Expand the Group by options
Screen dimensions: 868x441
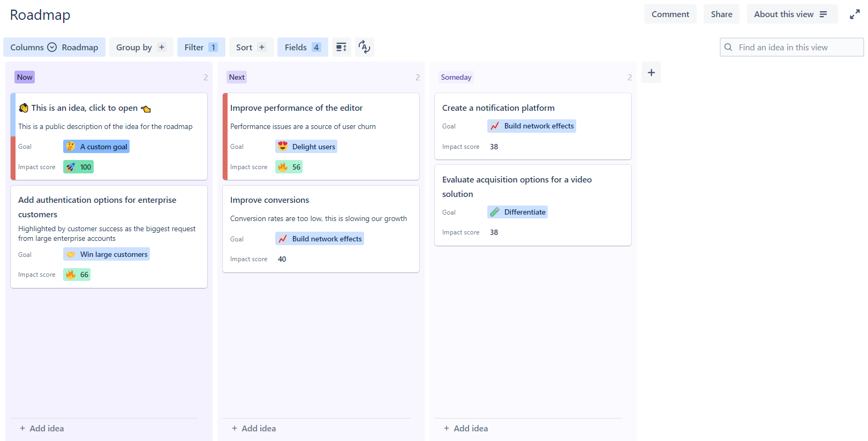(x=141, y=47)
